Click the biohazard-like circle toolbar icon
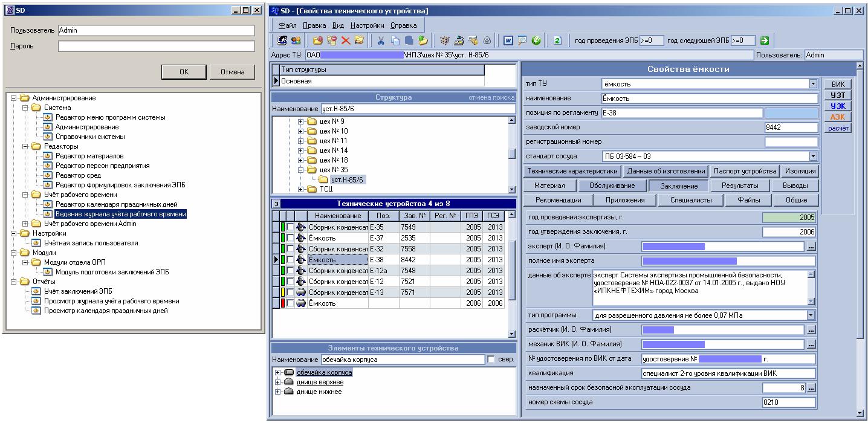This screenshot has width=868, height=423. [x=487, y=40]
